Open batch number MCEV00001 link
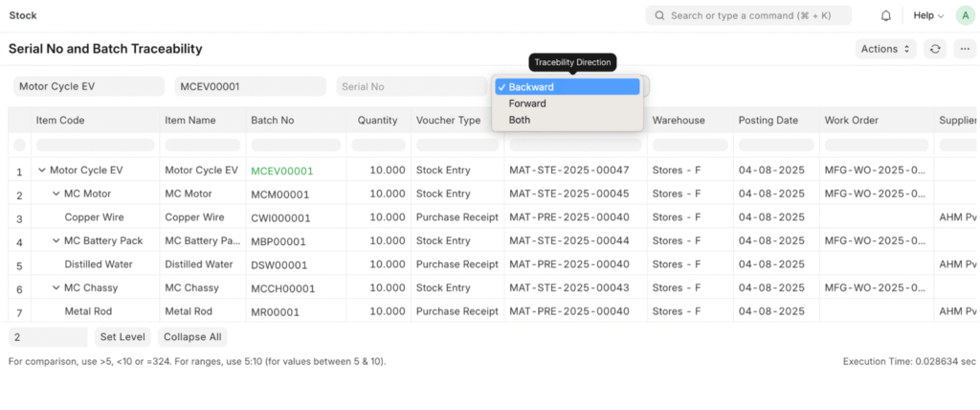 (281, 171)
